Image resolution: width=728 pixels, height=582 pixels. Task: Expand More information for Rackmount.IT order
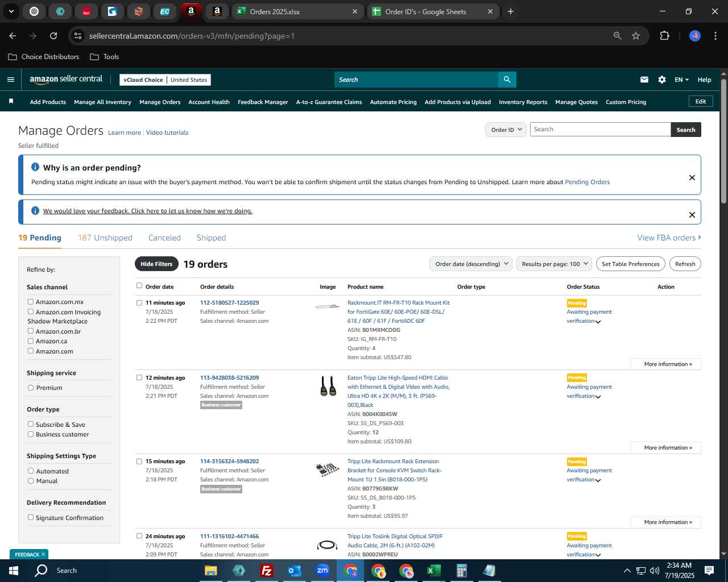click(x=666, y=364)
